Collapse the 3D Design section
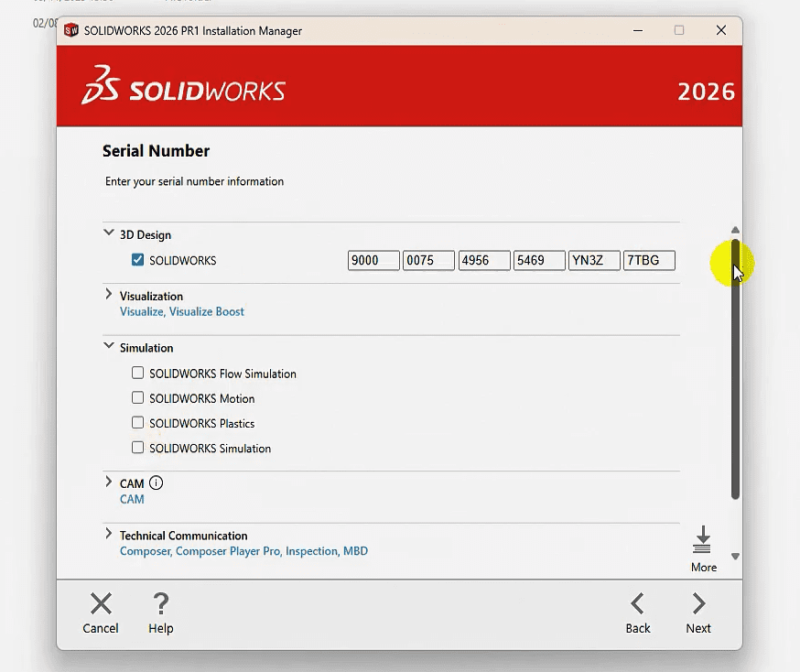The width and height of the screenshot is (800, 672). pyautogui.click(x=109, y=233)
